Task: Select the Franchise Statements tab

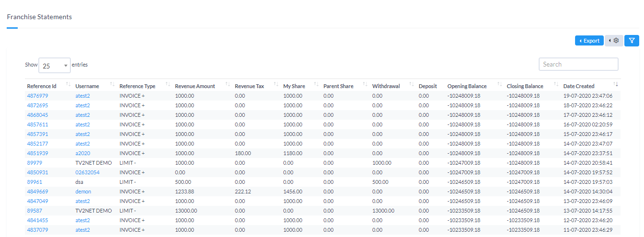Action: tap(39, 17)
